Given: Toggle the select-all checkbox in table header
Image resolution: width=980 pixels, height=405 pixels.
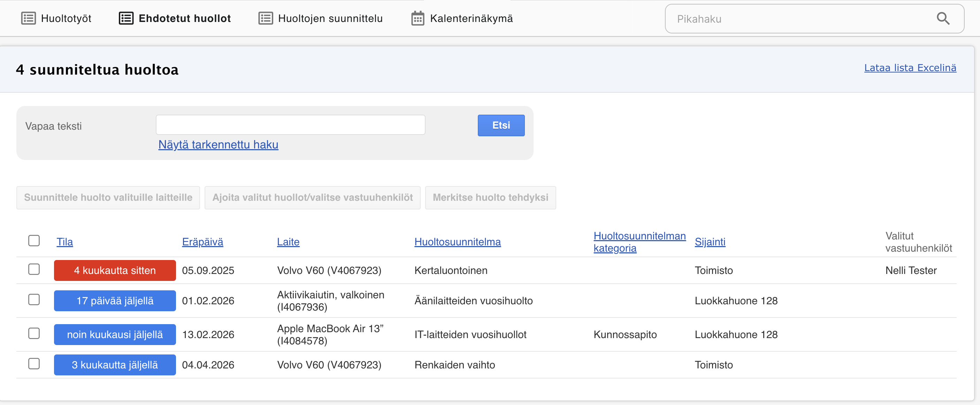Looking at the screenshot, I should (x=34, y=240).
